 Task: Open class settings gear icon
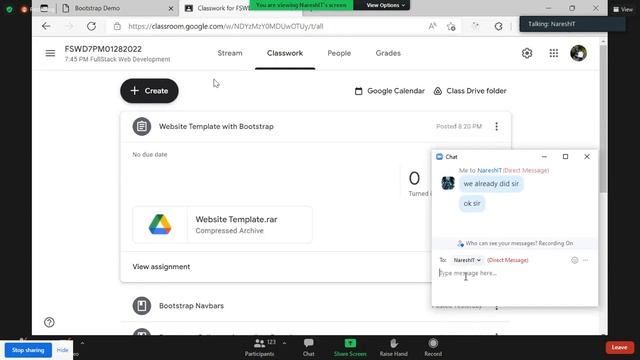527,53
